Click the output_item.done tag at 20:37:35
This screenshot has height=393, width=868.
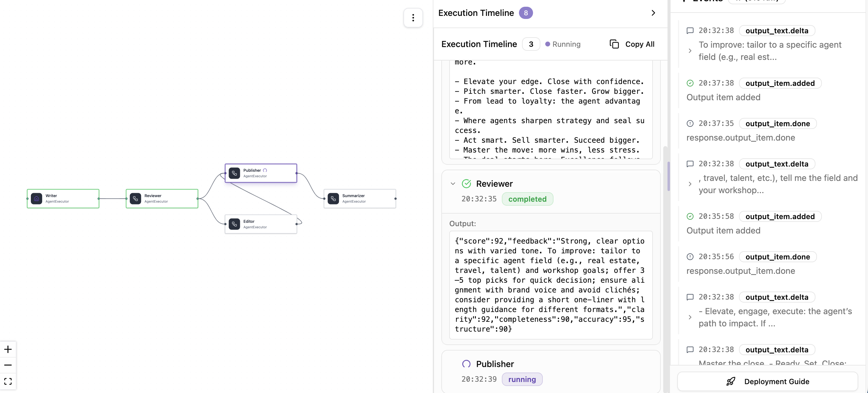click(778, 124)
